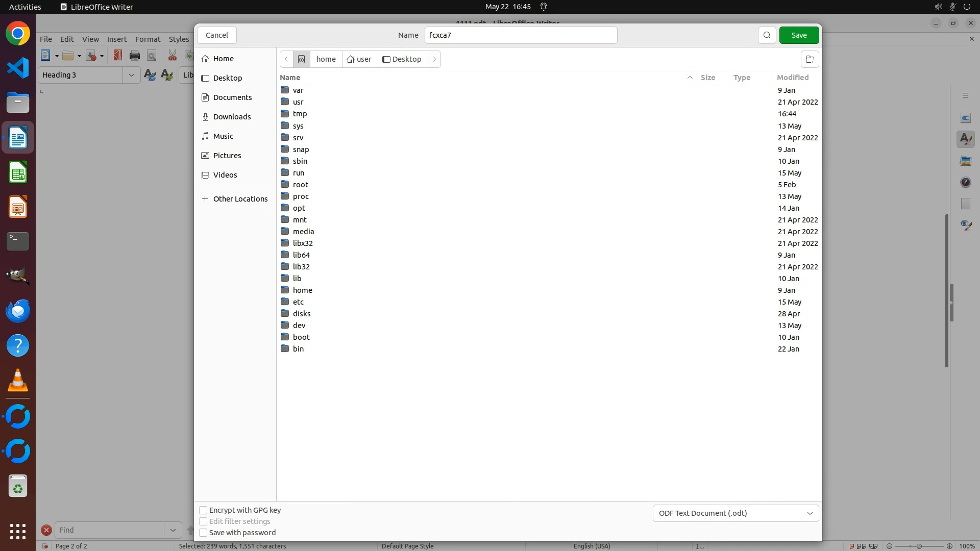Viewport: 980px width, 551px height.
Task: Click the zoom slider in status bar
Action: coord(919,546)
